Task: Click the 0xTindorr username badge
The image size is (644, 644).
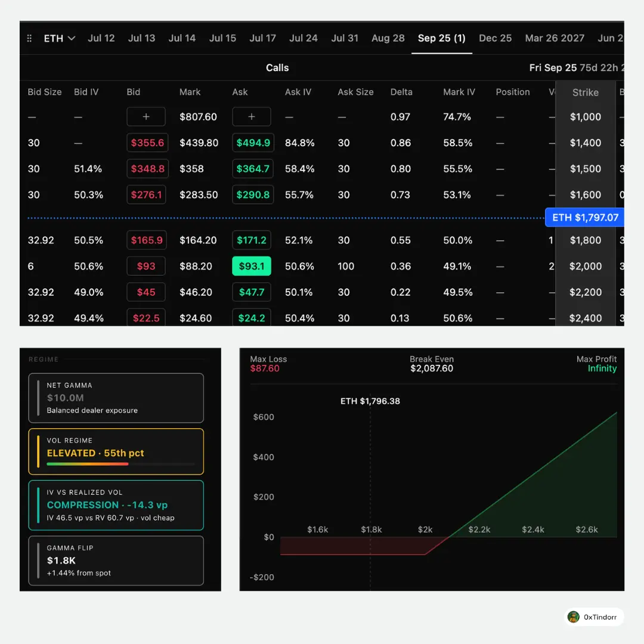Action: click(x=594, y=617)
